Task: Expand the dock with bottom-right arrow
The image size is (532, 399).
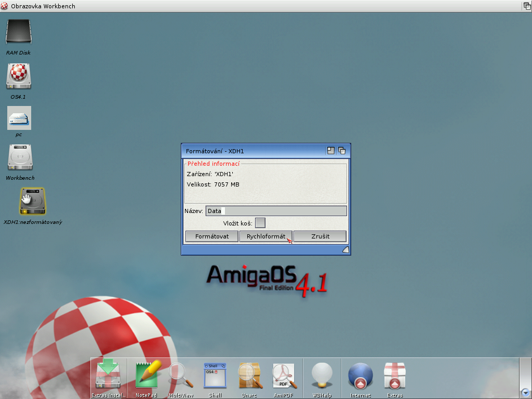Action: [525, 393]
